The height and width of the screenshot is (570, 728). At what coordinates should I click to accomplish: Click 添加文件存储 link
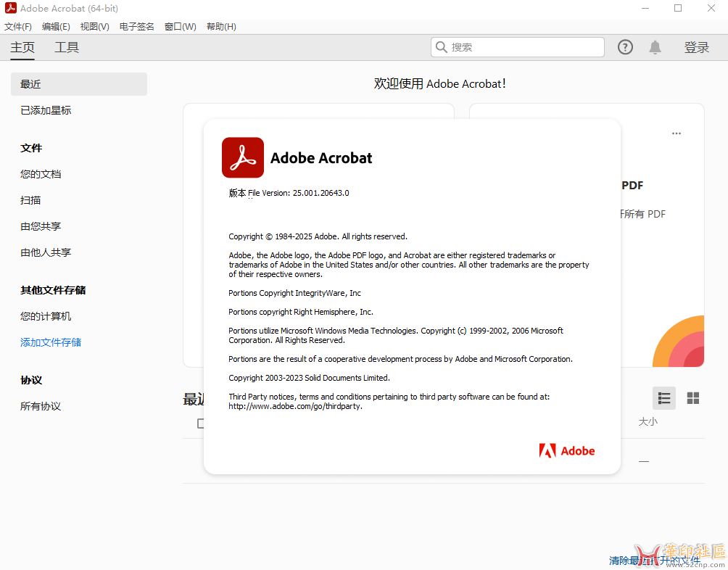click(51, 342)
